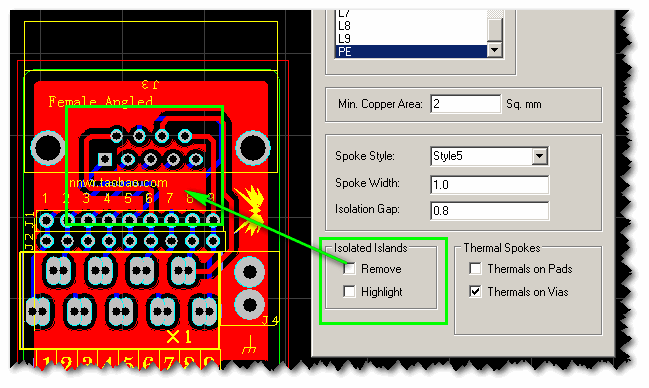Image resolution: width=649 pixels, height=388 pixels.
Task: Click the X1 component label
Action: [x=179, y=337]
